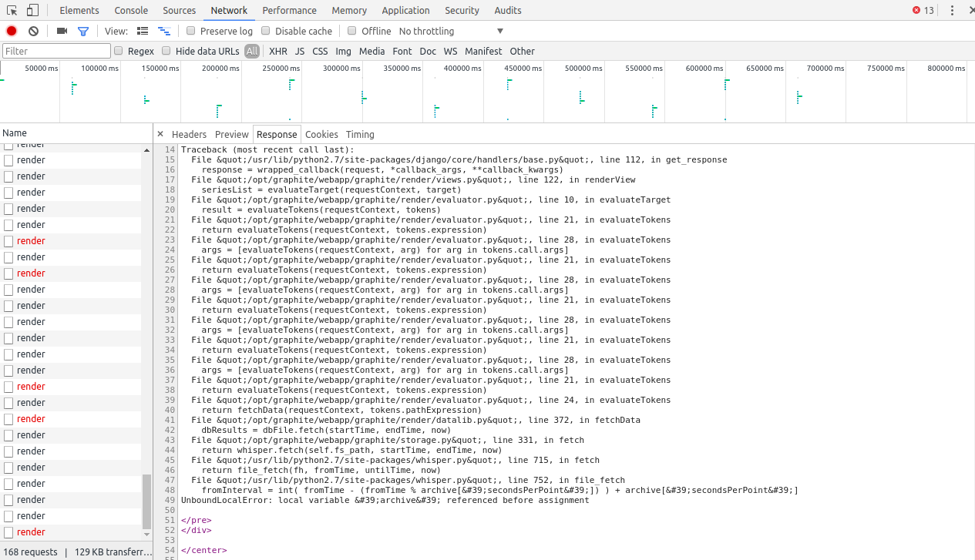The width and height of the screenshot is (975, 560).
Task: Toggle the timeline overview view
Action: pos(163,31)
